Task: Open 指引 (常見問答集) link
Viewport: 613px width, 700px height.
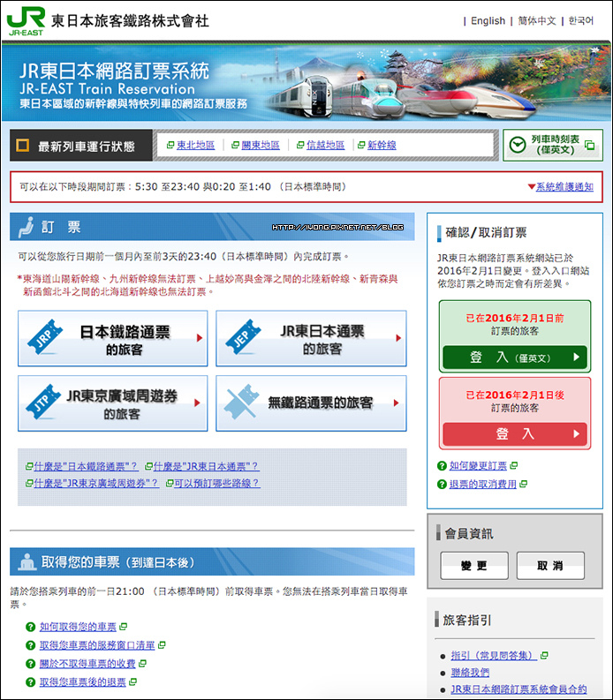Action: (x=494, y=655)
